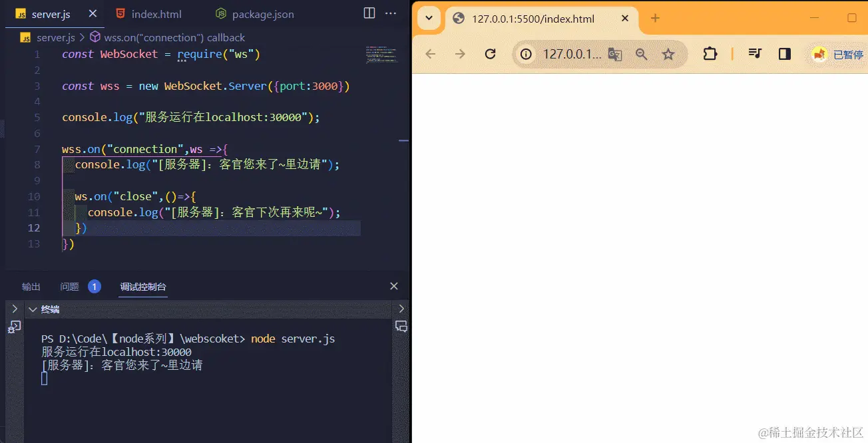Go forward in the browser

[460, 54]
